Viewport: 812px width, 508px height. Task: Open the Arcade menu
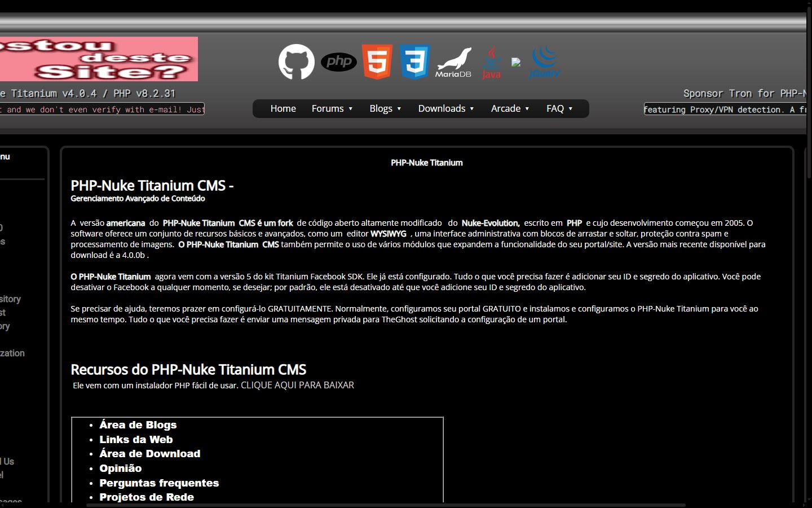pos(510,108)
